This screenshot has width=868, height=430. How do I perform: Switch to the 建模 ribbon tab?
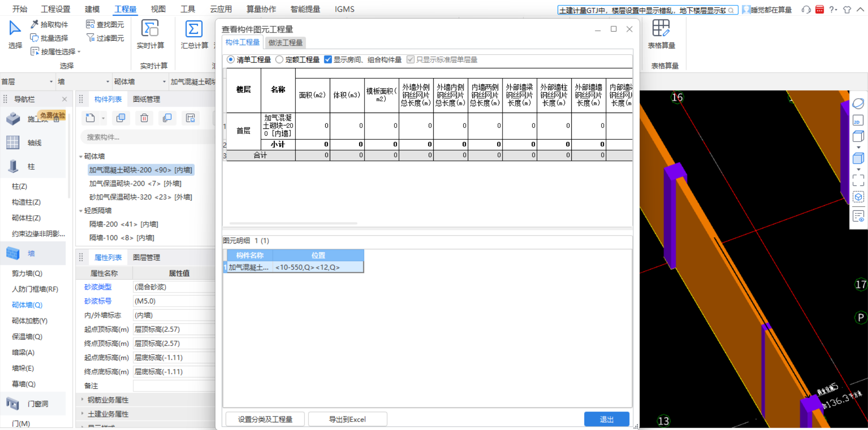pos(92,9)
